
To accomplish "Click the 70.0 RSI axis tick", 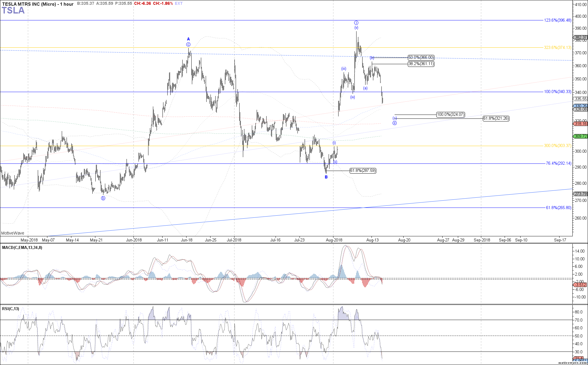I will pyautogui.click(x=578, y=320).
